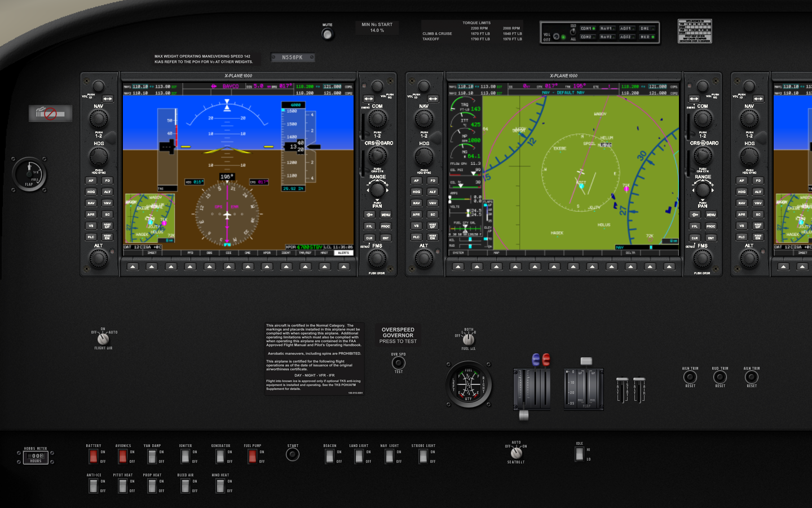Select NRST softkey label on PFD
This screenshot has height=508, width=812.
tap(324, 253)
